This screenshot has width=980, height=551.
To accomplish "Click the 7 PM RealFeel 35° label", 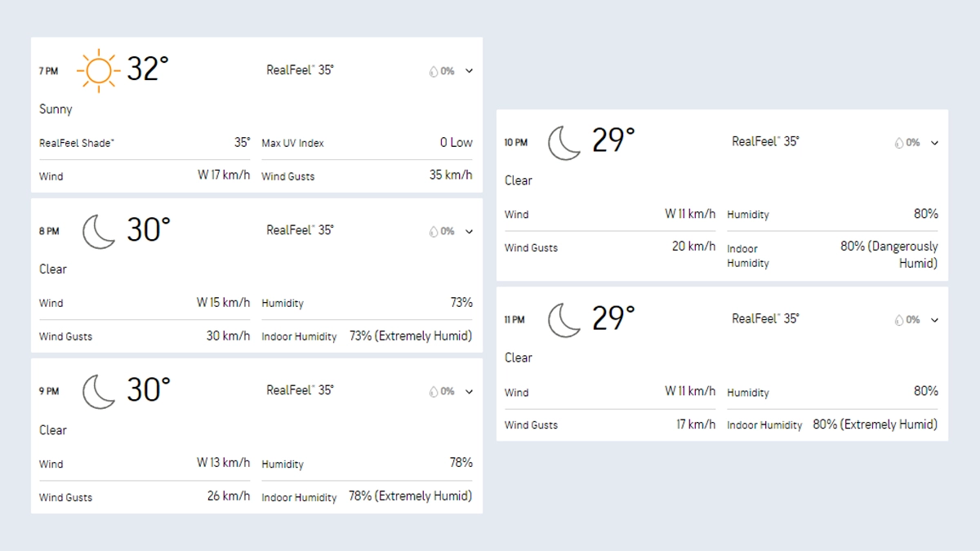I will coord(300,70).
